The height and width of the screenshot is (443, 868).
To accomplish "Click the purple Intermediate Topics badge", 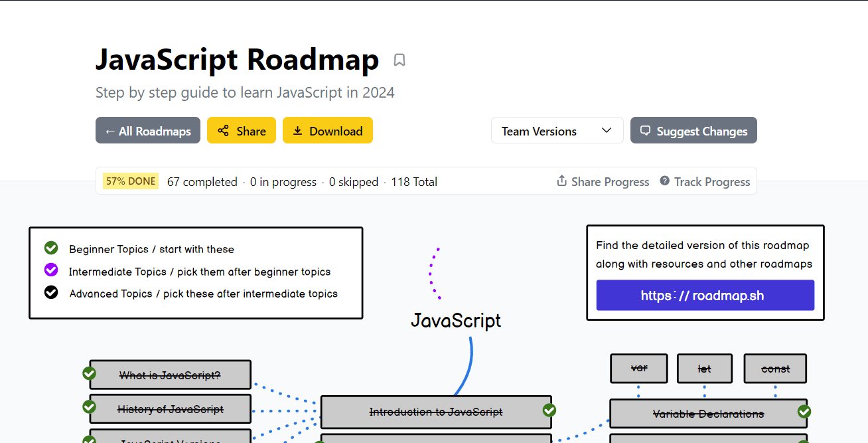I will point(51,270).
